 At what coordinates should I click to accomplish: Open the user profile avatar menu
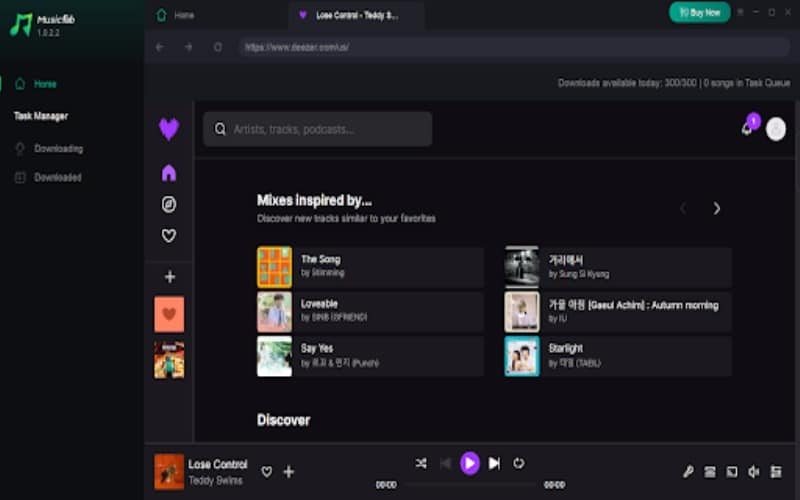click(x=775, y=129)
